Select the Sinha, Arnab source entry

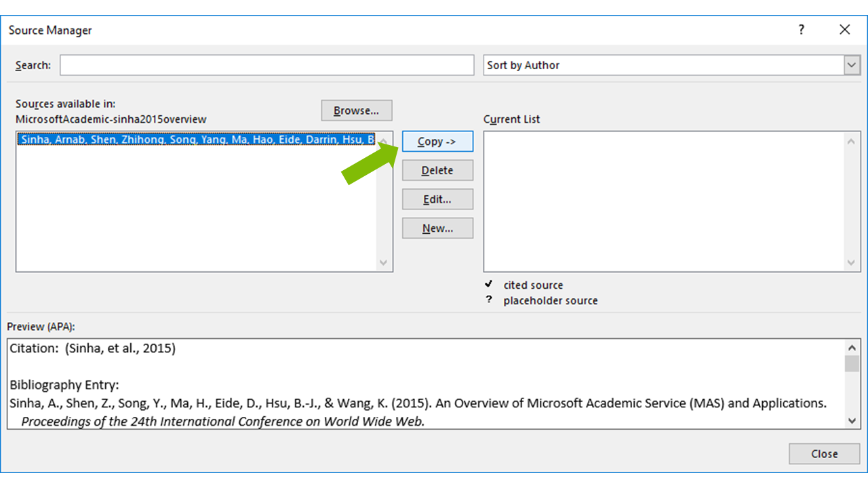point(195,140)
